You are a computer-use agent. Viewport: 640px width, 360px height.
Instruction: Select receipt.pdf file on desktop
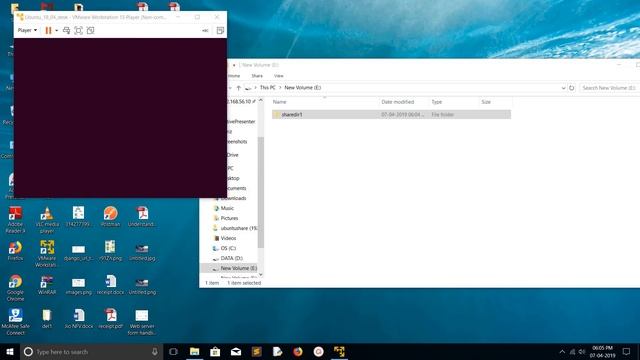point(110,319)
